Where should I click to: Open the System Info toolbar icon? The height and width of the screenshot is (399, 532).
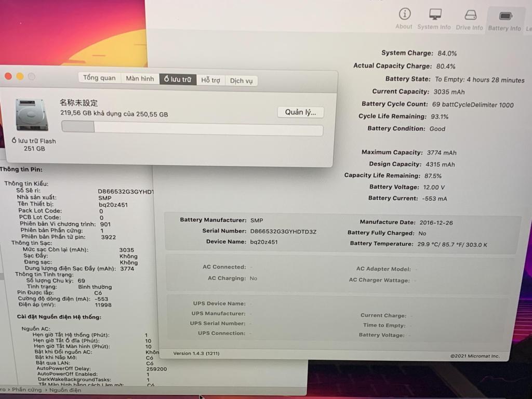pyautogui.click(x=434, y=19)
